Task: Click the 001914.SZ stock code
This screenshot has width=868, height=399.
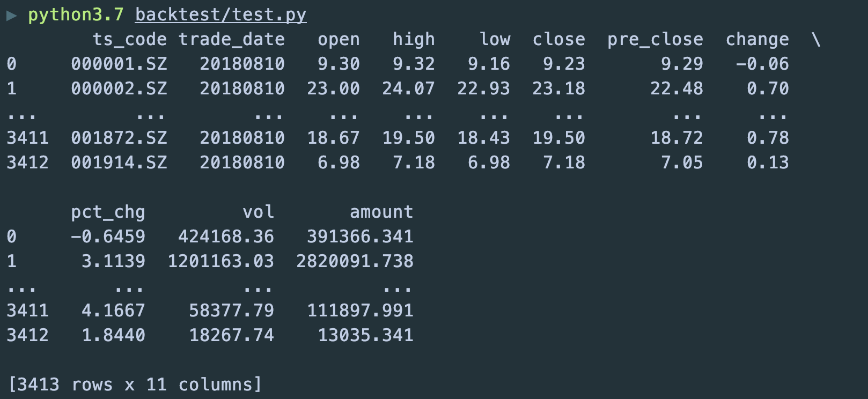Action: 119,162
